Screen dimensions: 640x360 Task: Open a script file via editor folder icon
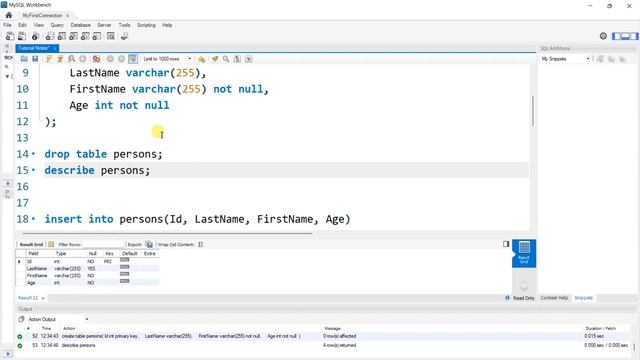24,59
